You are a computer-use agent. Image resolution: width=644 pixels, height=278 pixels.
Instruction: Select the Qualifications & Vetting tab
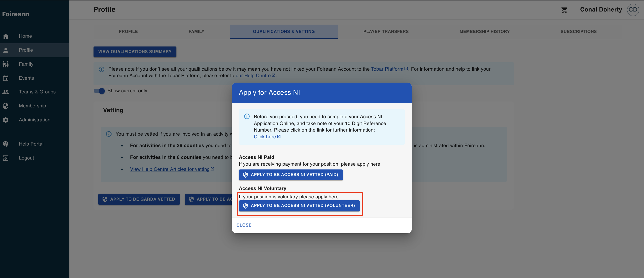point(284,32)
